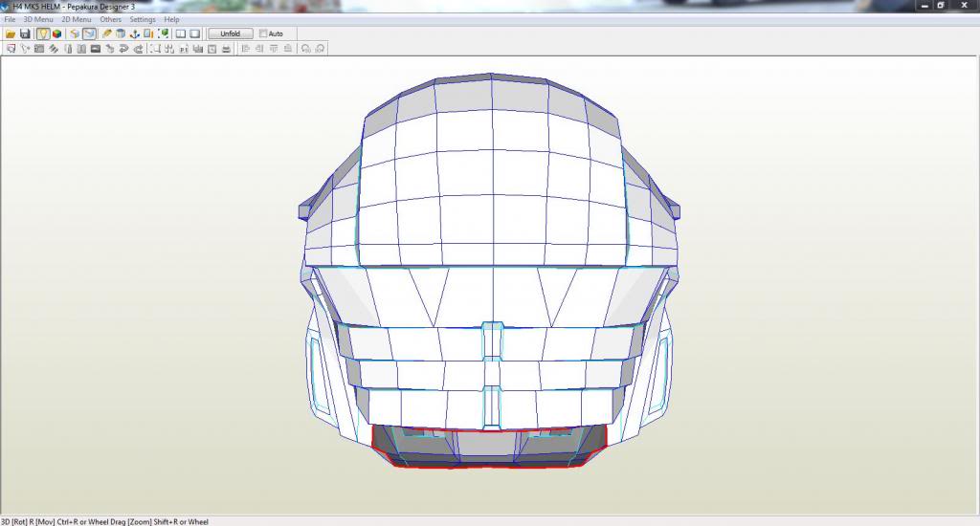Click the diagonal stripes icon in second row

(x=54, y=49)
